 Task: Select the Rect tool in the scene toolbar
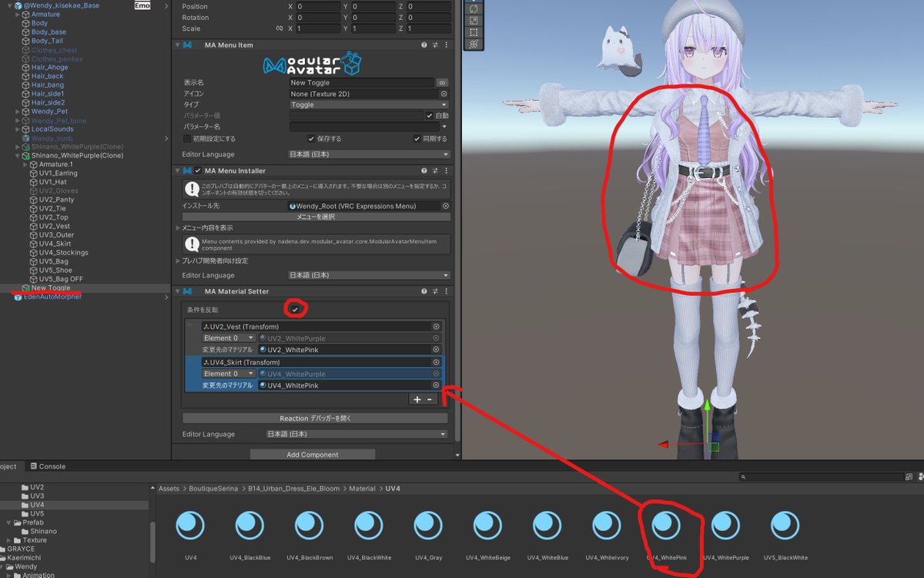[x=473, y=33]
